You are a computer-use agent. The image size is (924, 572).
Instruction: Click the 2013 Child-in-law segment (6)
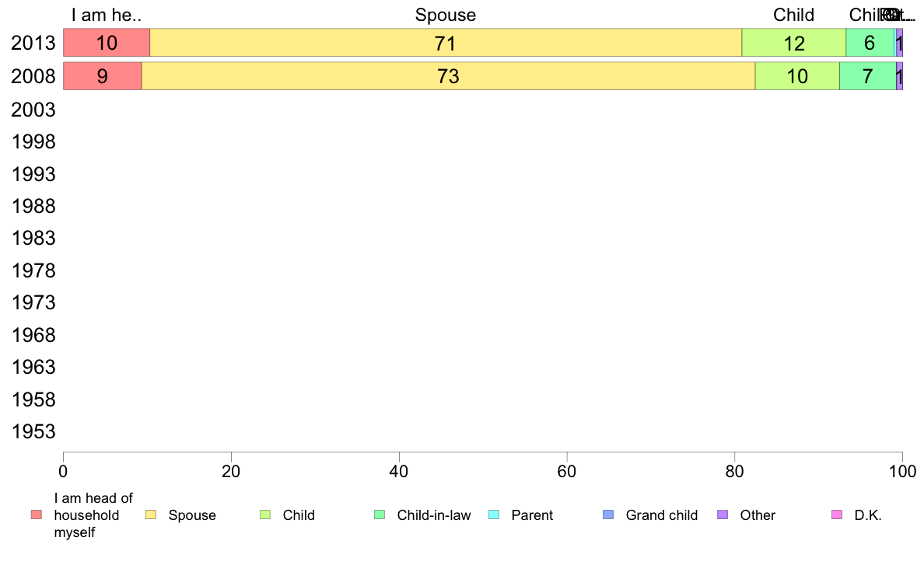[870, 44]
